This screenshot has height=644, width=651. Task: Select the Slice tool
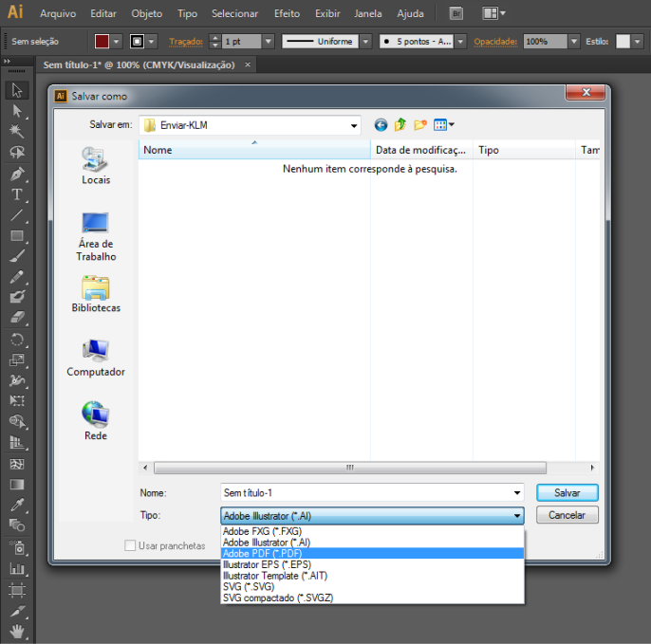[x=17, y=612]
